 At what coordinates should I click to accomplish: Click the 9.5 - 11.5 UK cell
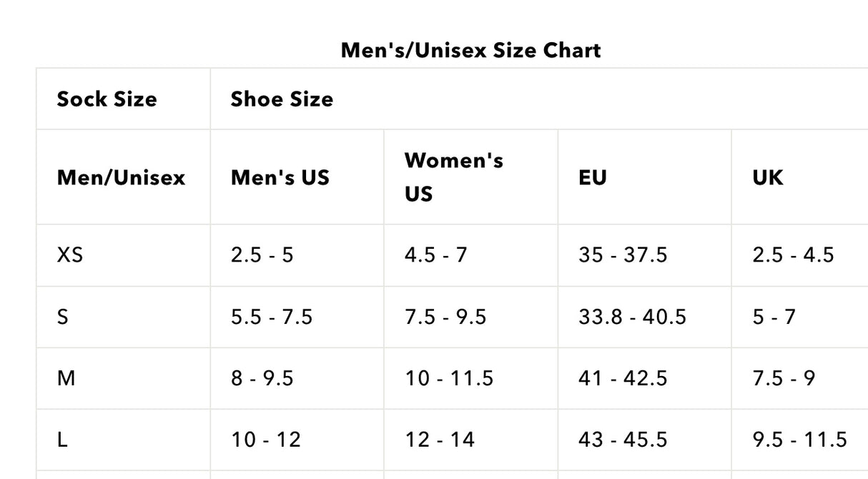[x=799, y=440]
